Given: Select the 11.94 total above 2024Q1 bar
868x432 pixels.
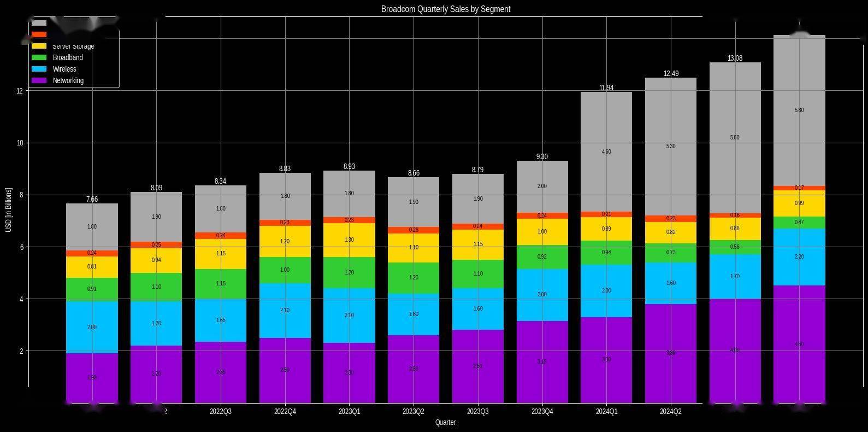Looking at the screenshot, I should tap(606, 87).
